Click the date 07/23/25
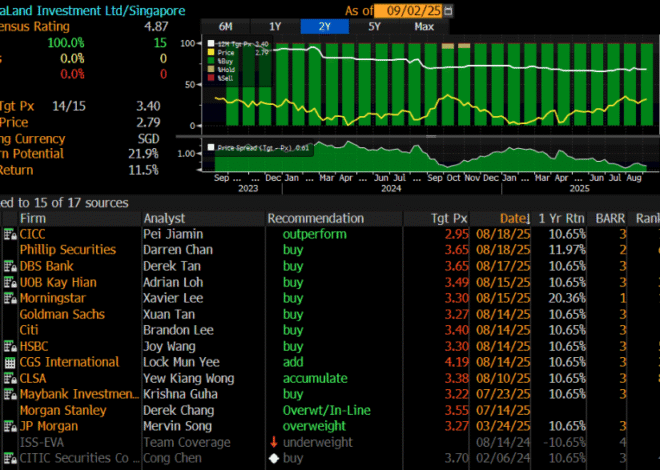Screen dimensions: 660x470 pos(503,394)
